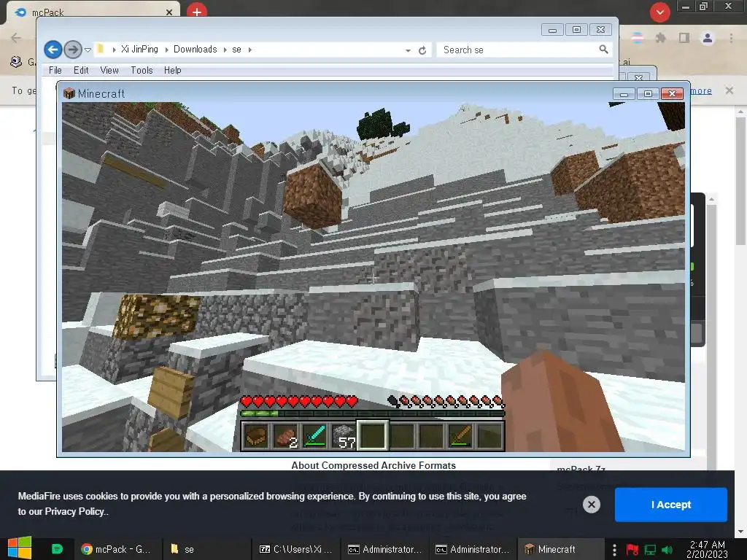Refresh the se folder in Explorer

click(422, 50)
